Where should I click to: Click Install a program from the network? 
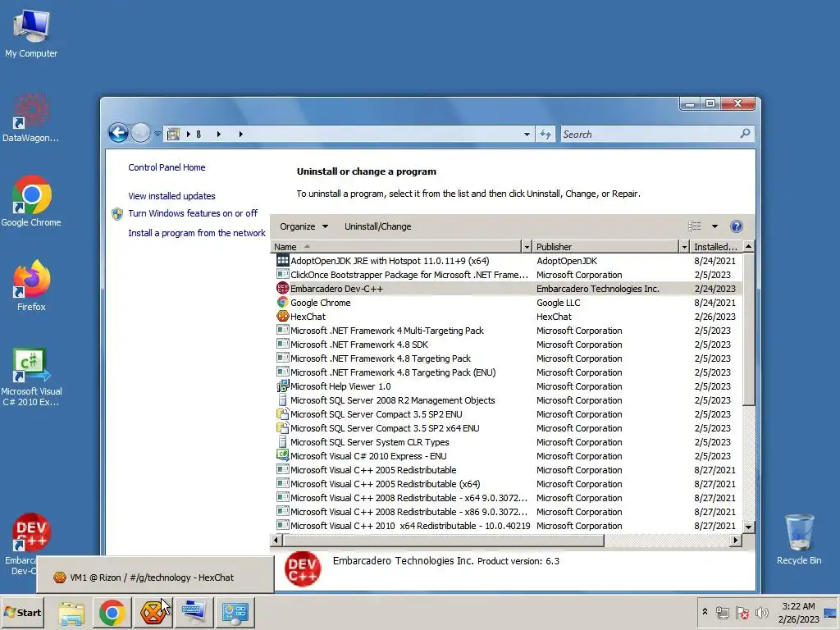click(197, 233)
